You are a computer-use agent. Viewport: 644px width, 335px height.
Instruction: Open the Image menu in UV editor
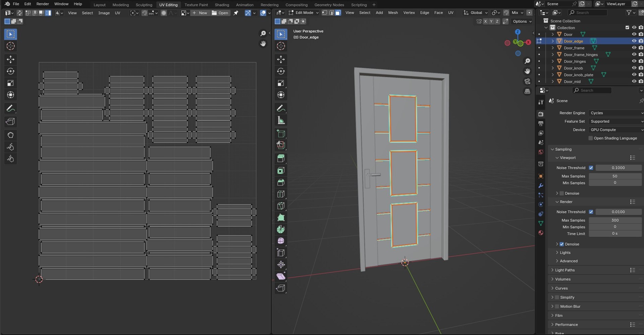(x=104, y=13)
